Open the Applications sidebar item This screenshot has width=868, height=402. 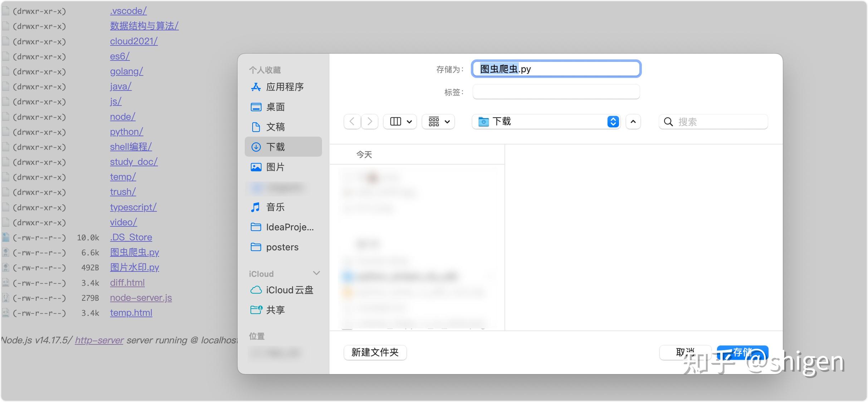(284, 87)
